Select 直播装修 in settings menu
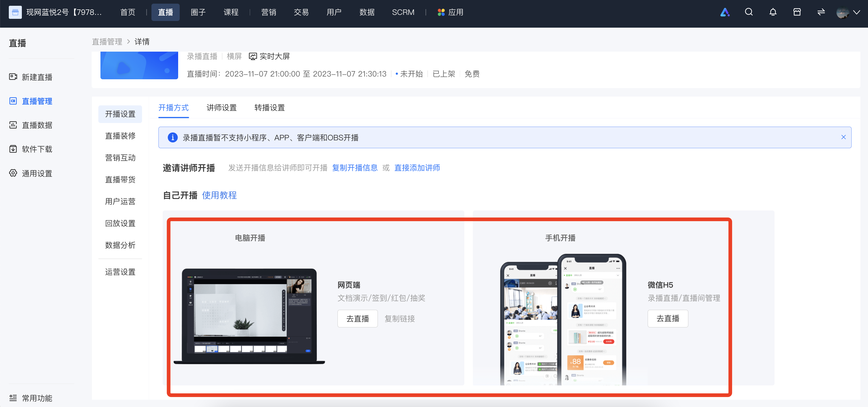The image size is (868, 407). coord(120,135)
